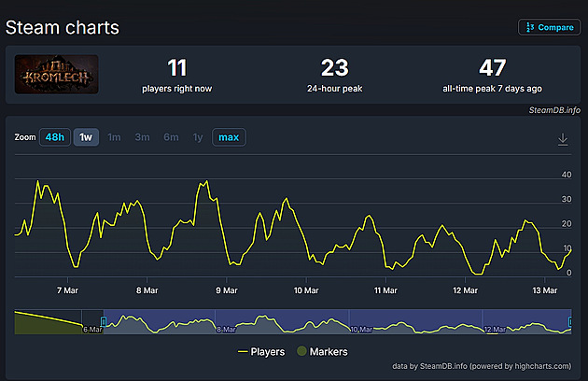This screenshot has height=381, width=588.
Task: Set chart zoom to max
Action: (x=229, y=137)
